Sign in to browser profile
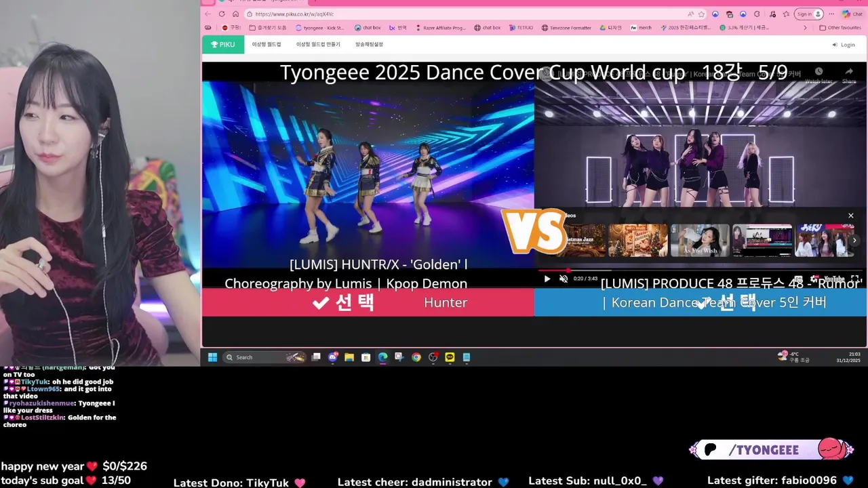The image size is (868, 488). pyautogui.click(x=809, y=14)
